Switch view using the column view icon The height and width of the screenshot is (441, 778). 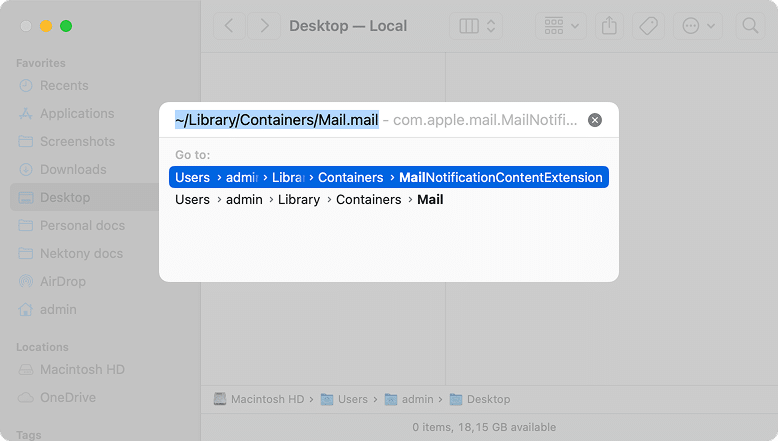[x=469, y=26]
